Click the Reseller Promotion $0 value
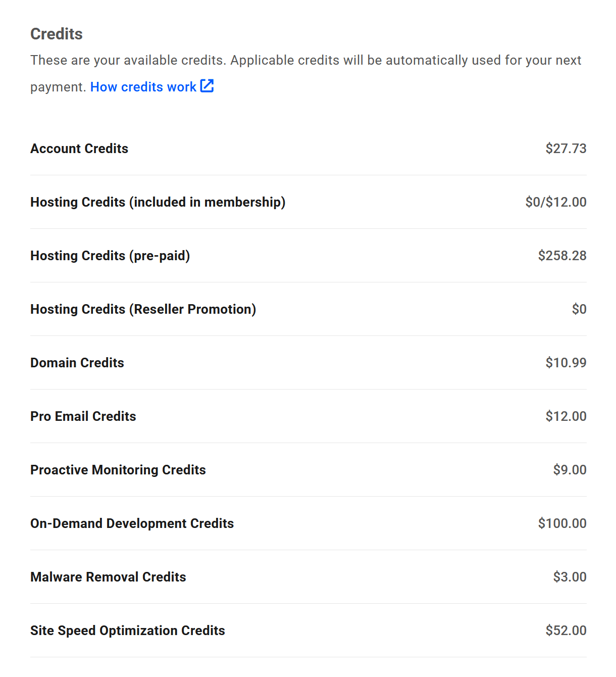616x677 pixels. 579,309
